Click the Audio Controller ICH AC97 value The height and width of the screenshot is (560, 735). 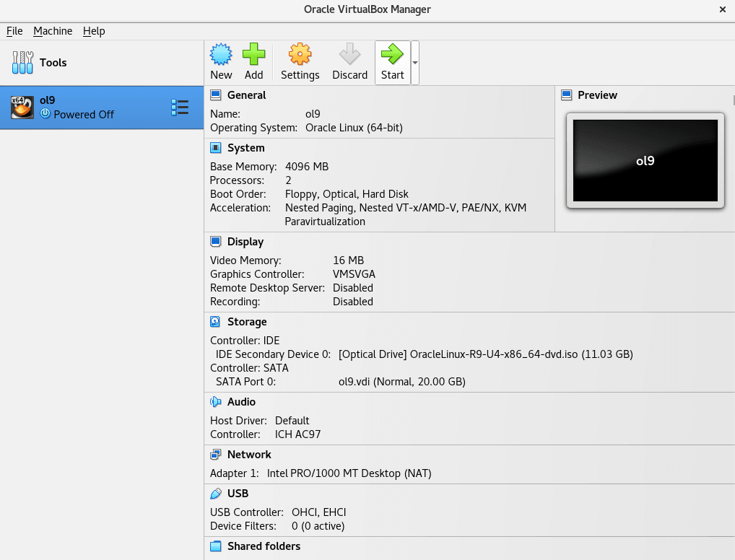point(297,434)
